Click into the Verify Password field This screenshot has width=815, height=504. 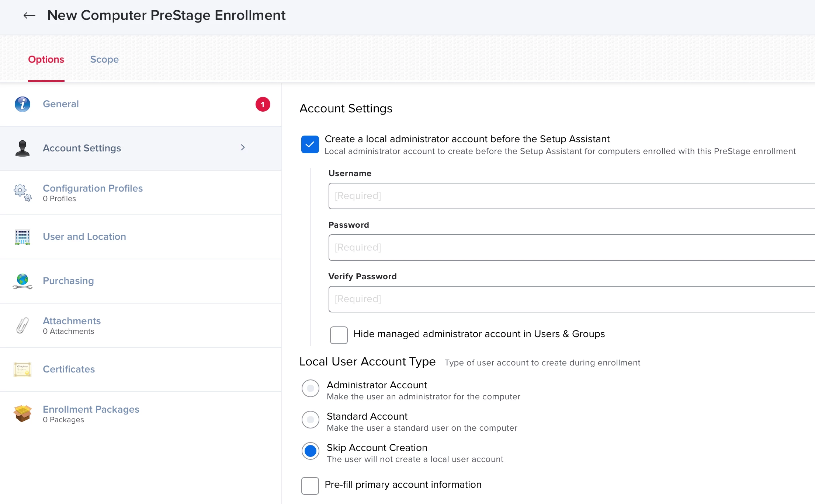571,299
